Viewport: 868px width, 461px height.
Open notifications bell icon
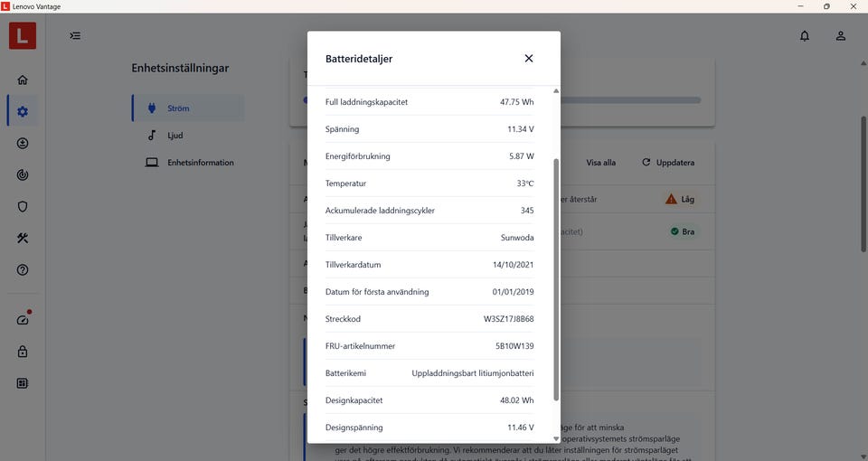[x=805, y=36]
